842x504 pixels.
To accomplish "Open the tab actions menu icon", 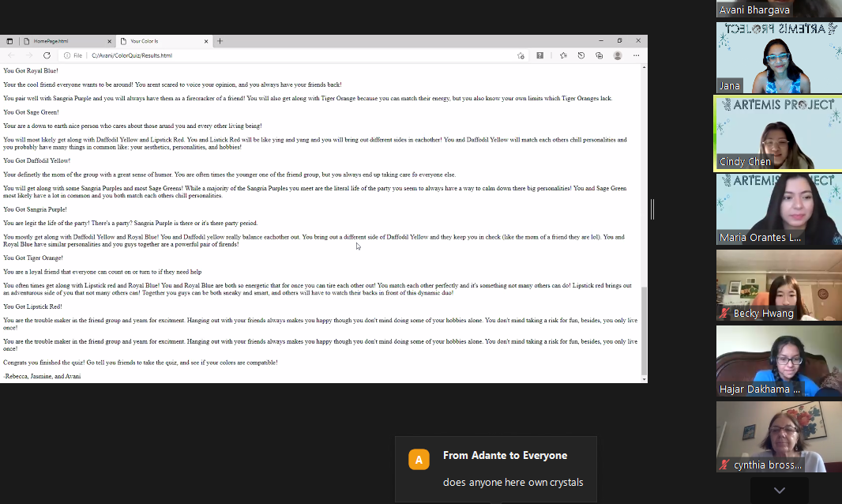I will 9,41.
